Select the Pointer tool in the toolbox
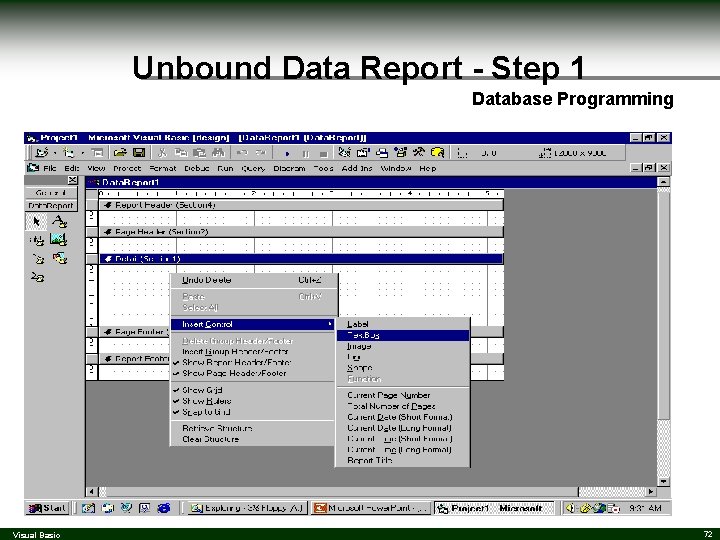Image resolution: width=720 pixels, height=540 pixels. point(36,222)
